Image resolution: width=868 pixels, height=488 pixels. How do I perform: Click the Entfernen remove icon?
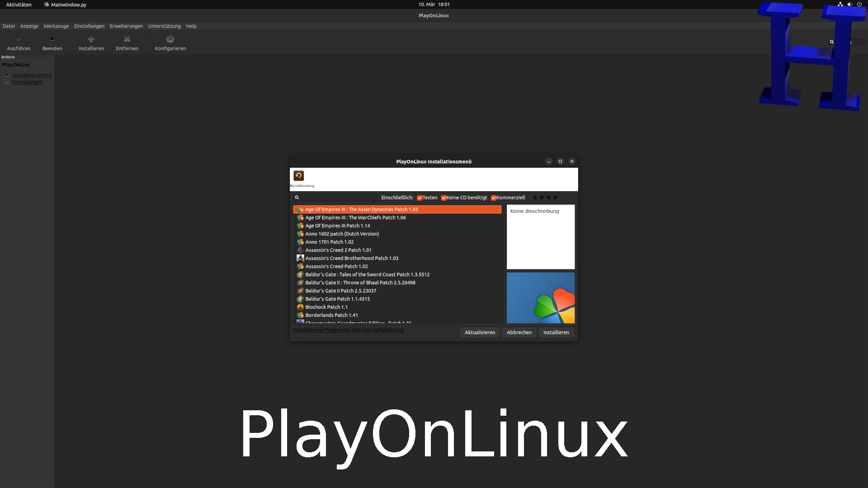coord(127,39)
